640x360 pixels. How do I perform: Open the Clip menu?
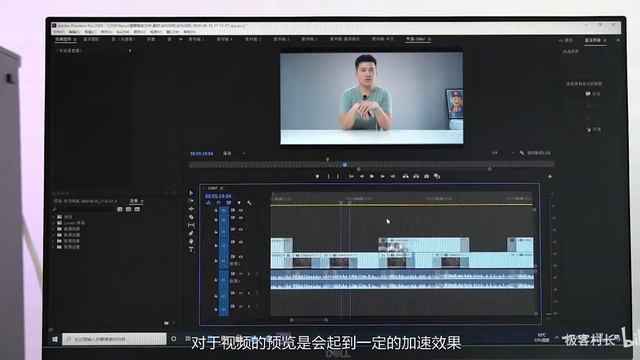tap(90, 32)
